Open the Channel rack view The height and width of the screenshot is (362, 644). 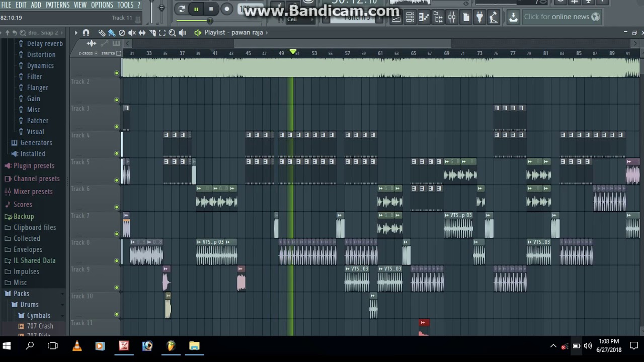(x=410, y=18)
